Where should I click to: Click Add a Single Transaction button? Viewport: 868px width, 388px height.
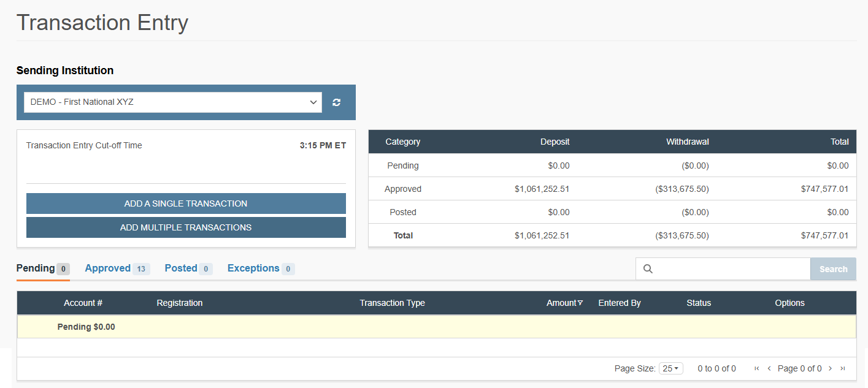186,204
